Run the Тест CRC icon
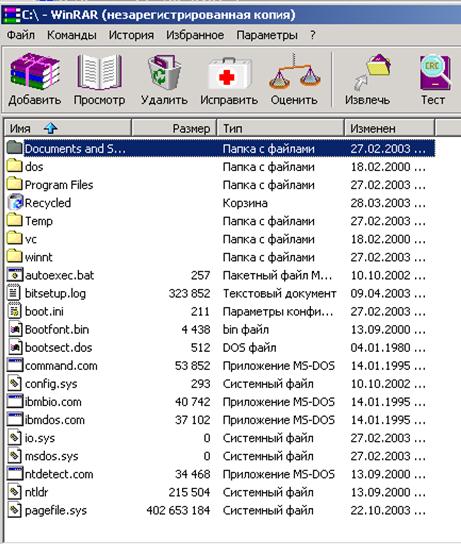 (435, 73)
